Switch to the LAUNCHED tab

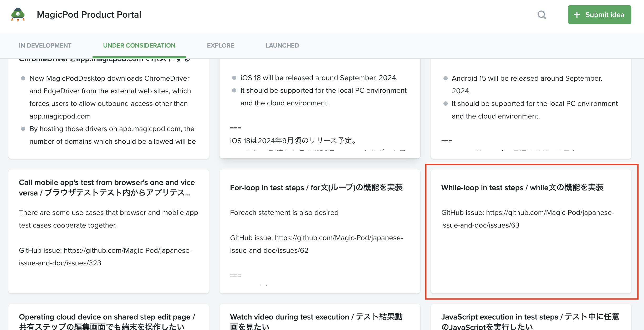coord(282,45)
